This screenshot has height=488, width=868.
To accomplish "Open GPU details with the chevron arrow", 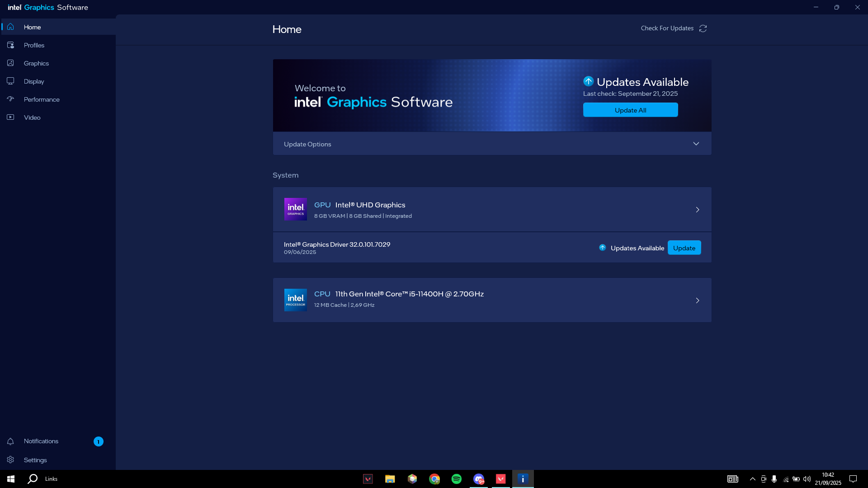I will pyautogui.click(x=698, y=210).
